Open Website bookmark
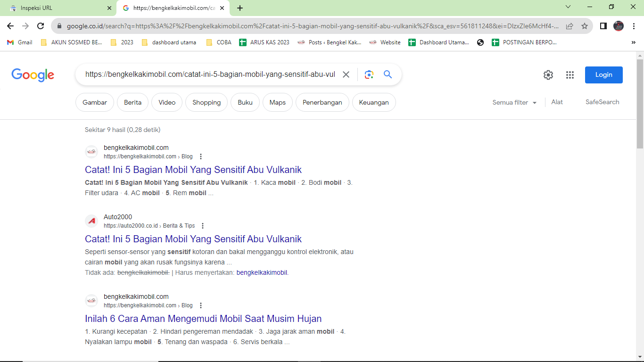 pos(385,42)
